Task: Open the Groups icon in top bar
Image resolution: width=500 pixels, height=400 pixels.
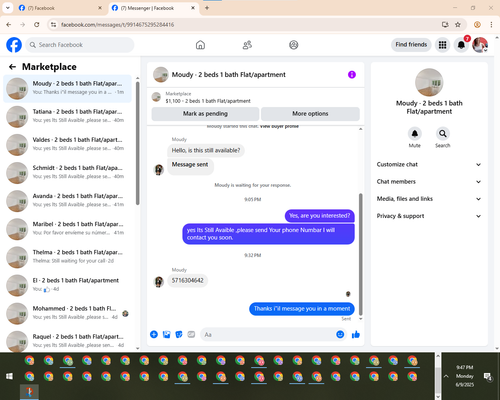Action: (294, 45)
